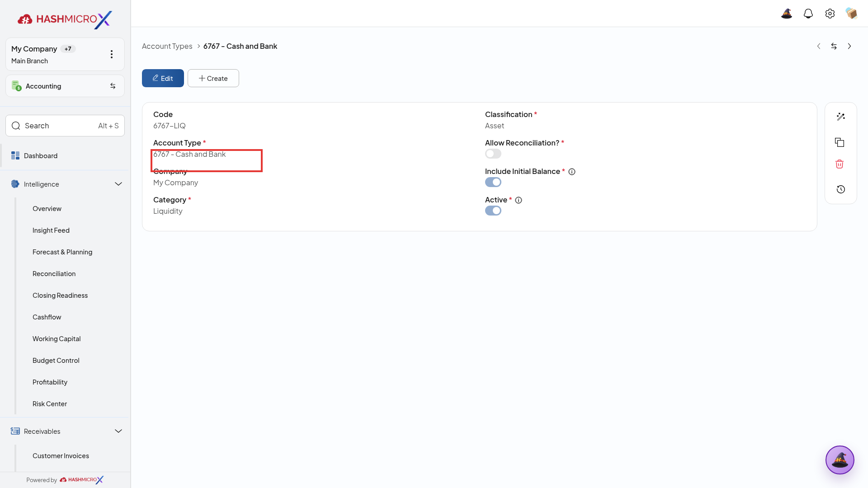Viewport: 868px width, 488px height.
Task: Go to next record arrow
Action: coord(849,46)
